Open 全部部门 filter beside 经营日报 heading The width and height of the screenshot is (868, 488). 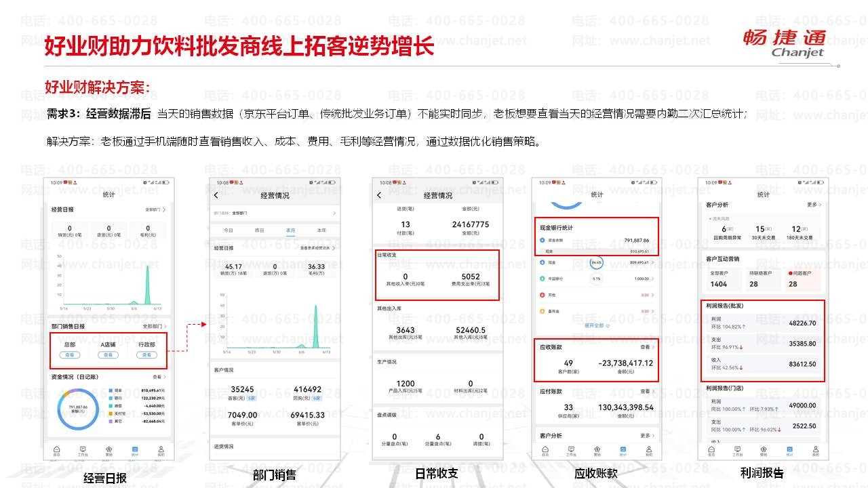click(x=155, y=210)
